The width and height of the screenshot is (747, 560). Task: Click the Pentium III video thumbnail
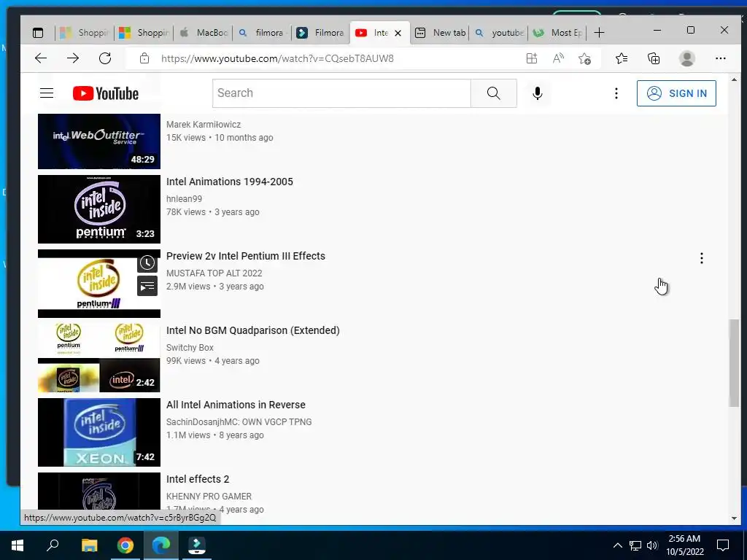[99, 284]
